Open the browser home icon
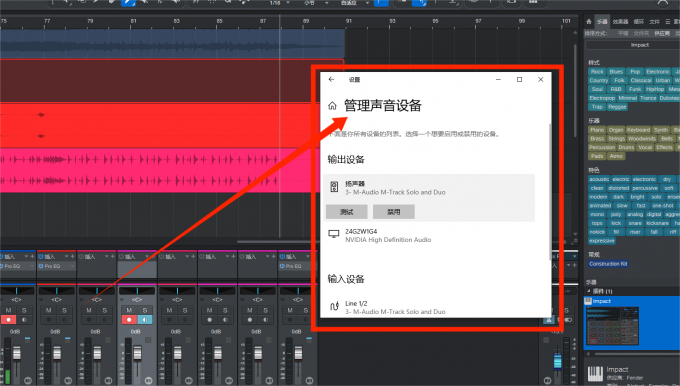This screenshot has height=386, width=680. pyautogui.click(x=588, y=21)
